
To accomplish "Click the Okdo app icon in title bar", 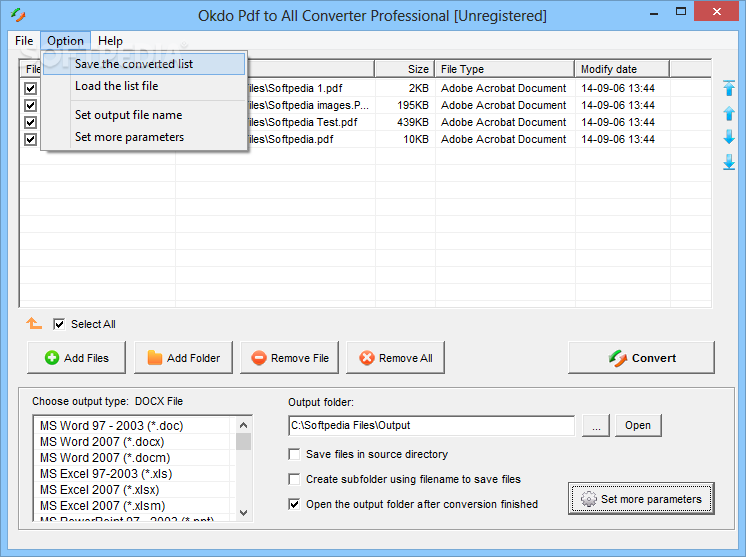I will click(18, 15).
